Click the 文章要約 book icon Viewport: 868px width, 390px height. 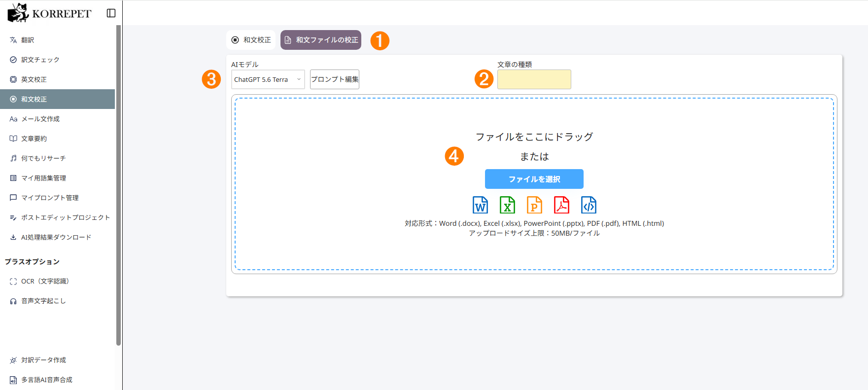point(13,139)
